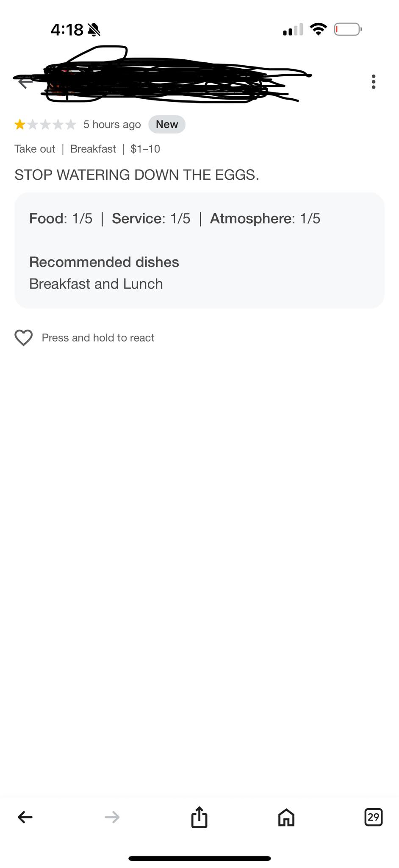This screenshot has height=868, width=399.
Task: Tap "Breakfast and Lunch" recommended dish
Action: pos(96,284)
